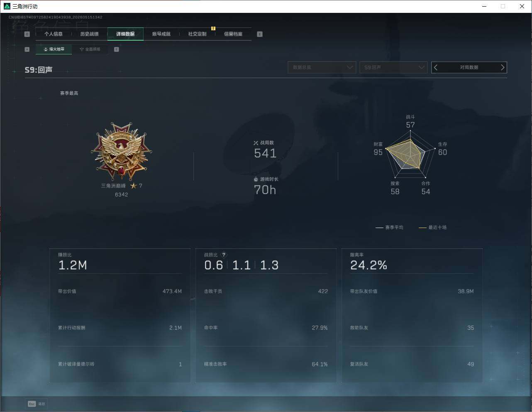Open the 信誉档案 tab
The width and height of the screenshot is (532, 412).
click(233, 34)
